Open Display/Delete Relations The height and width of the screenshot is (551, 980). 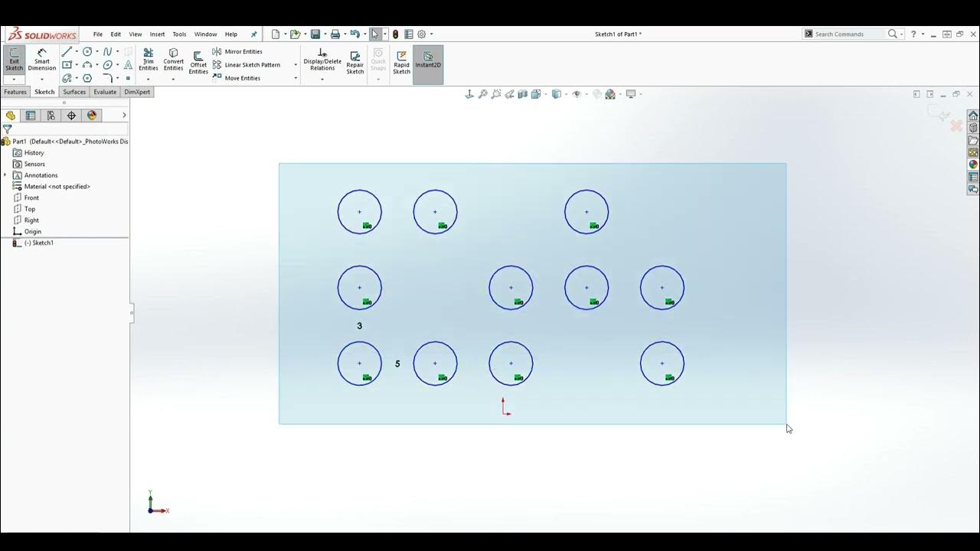click(322, 60)
